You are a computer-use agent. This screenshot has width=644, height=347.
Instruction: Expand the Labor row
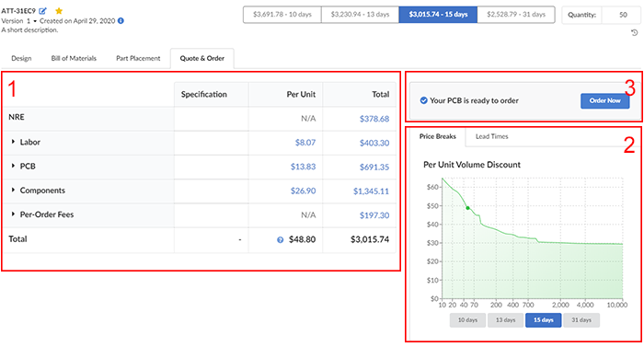(x=13, y=142)
